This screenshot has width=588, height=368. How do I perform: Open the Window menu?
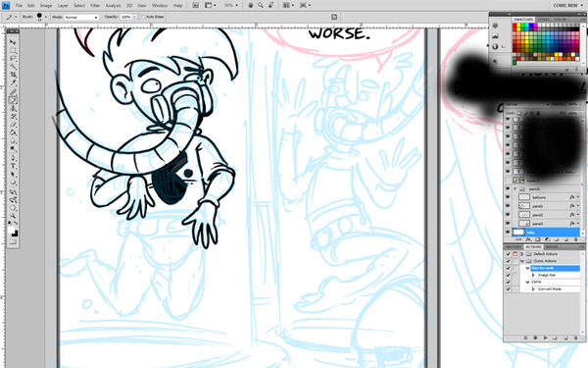point(160,6)
